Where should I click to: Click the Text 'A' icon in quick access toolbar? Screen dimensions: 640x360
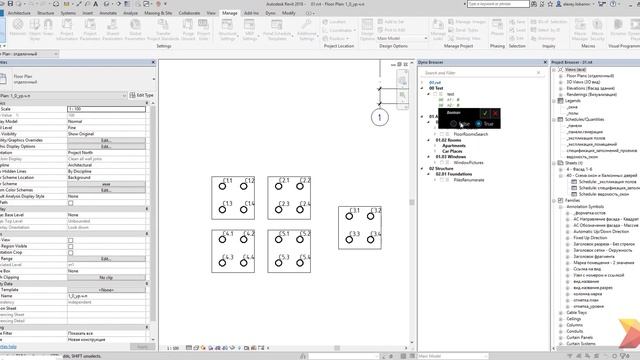[96, 4]
